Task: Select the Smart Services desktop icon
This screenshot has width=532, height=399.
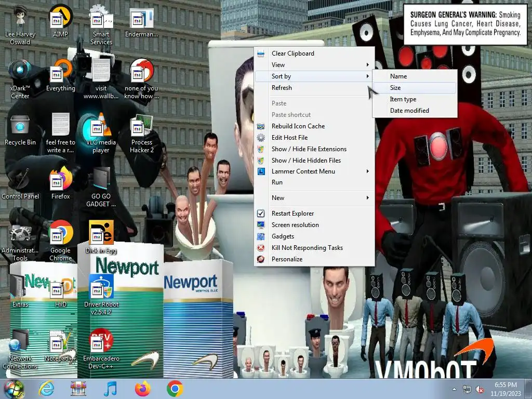Action: pyautogui.click(x=101, y=25)
